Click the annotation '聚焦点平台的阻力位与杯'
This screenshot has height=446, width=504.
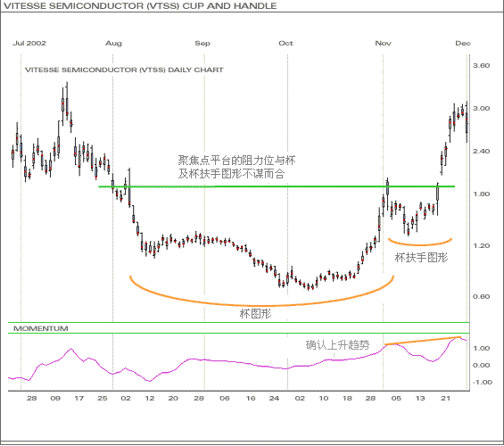point(237,160)
